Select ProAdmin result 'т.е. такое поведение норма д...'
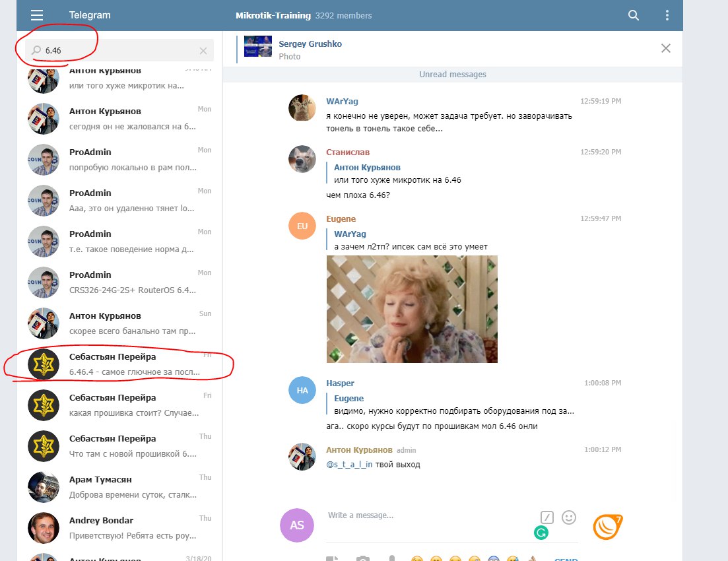 click(119, 242)
